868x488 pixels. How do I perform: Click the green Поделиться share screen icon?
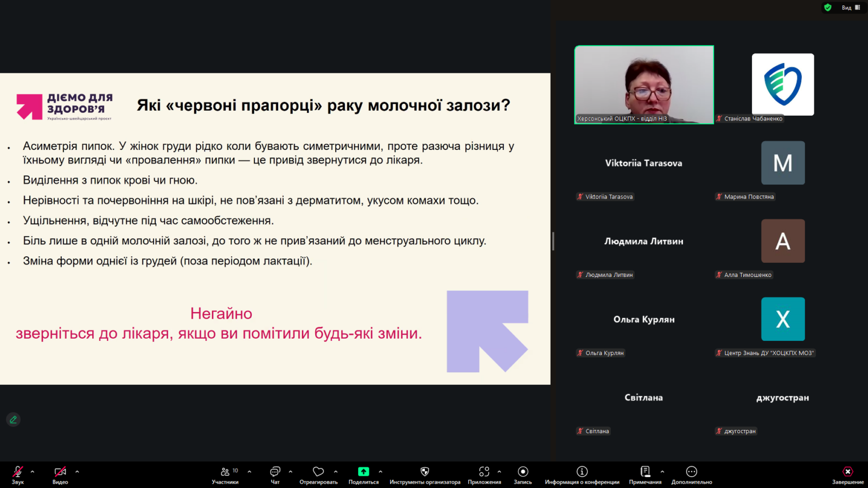click(363, 472)
